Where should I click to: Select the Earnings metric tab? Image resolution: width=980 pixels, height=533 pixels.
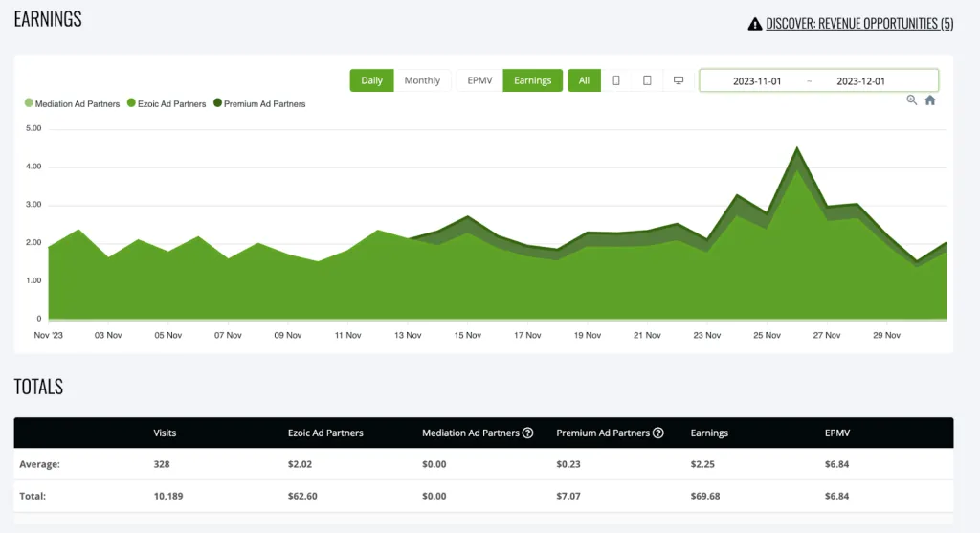pos(532,80)
